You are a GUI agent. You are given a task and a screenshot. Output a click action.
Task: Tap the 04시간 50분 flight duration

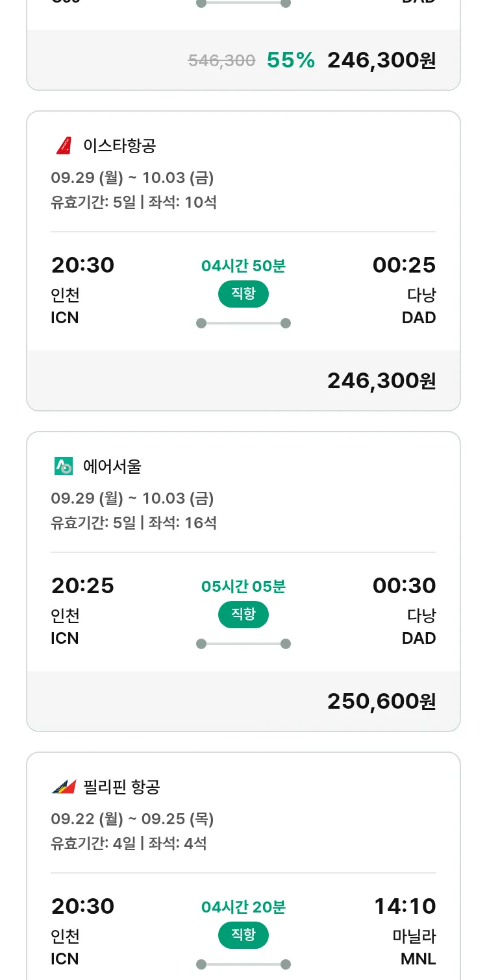coord(243,265)
